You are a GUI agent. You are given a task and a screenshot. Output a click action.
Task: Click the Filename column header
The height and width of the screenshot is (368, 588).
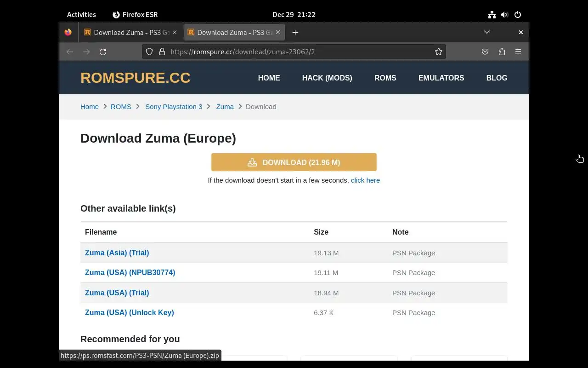click(x=101, y=232)
